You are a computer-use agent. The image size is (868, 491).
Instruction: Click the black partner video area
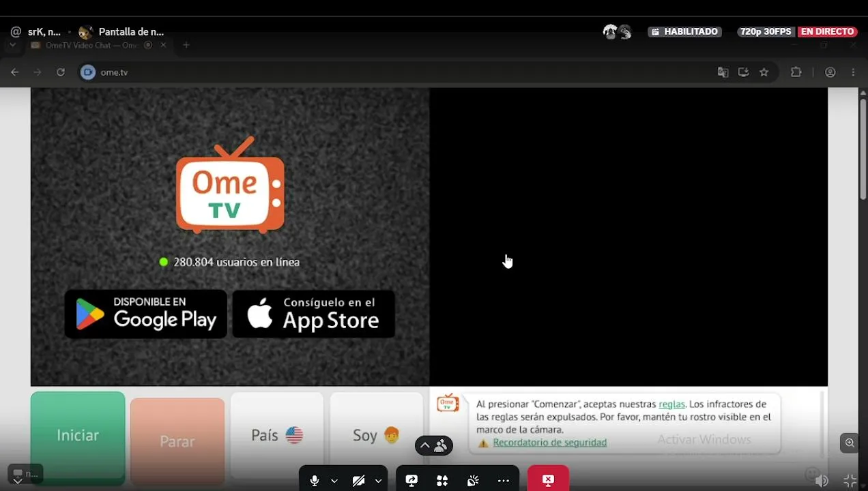click(x=628, y=237)
